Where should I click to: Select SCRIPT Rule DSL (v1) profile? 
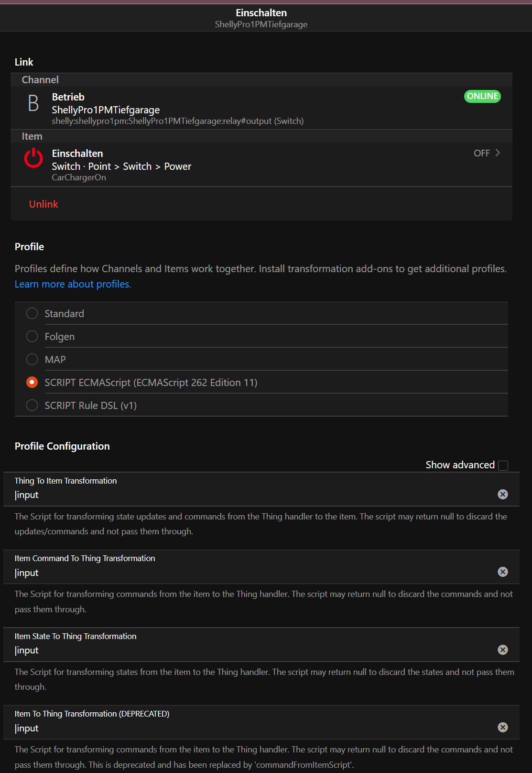[x=32, y=405]
